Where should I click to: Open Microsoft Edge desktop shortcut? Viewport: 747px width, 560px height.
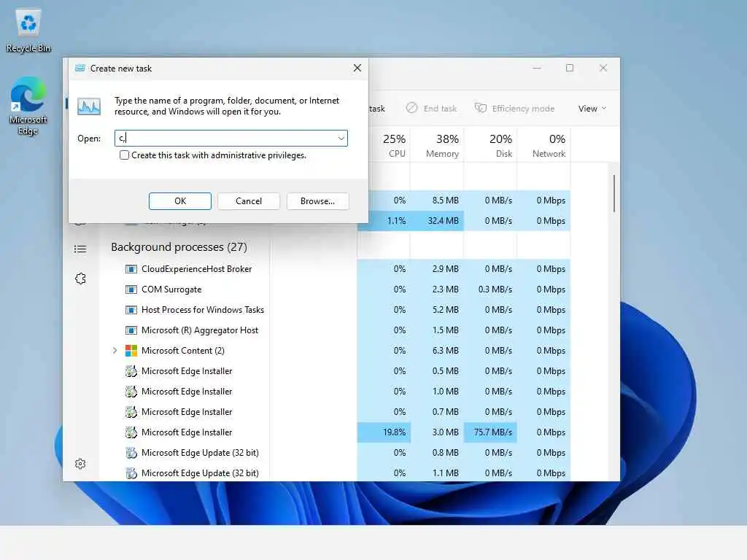(x=28, y=106)
